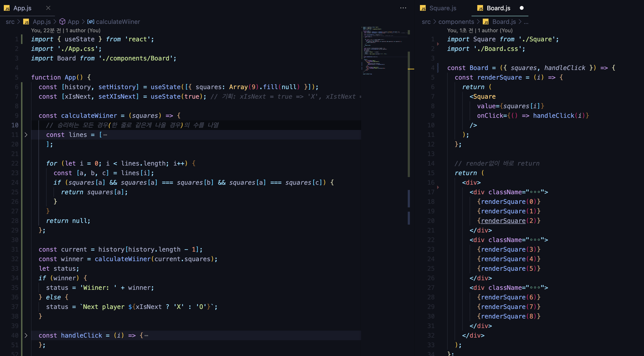Click the JS file icon on the Square.js tab

pos(423,8)
